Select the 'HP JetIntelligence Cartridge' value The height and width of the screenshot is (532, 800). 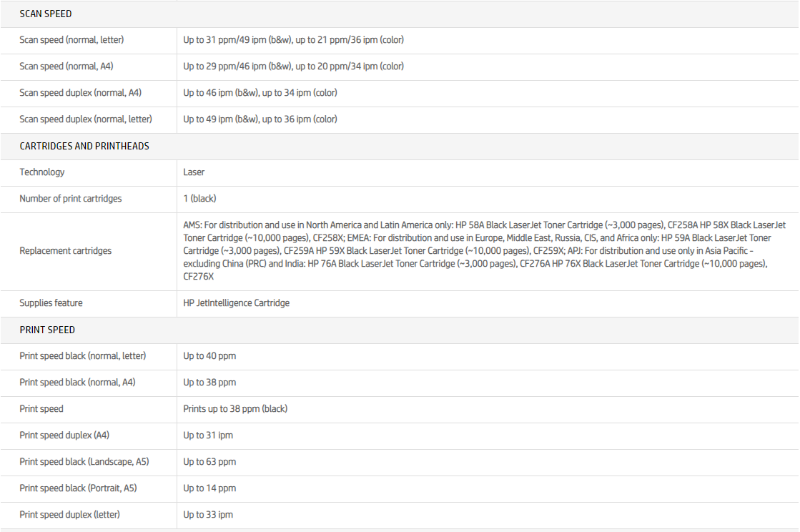click(x=237, y=303)
